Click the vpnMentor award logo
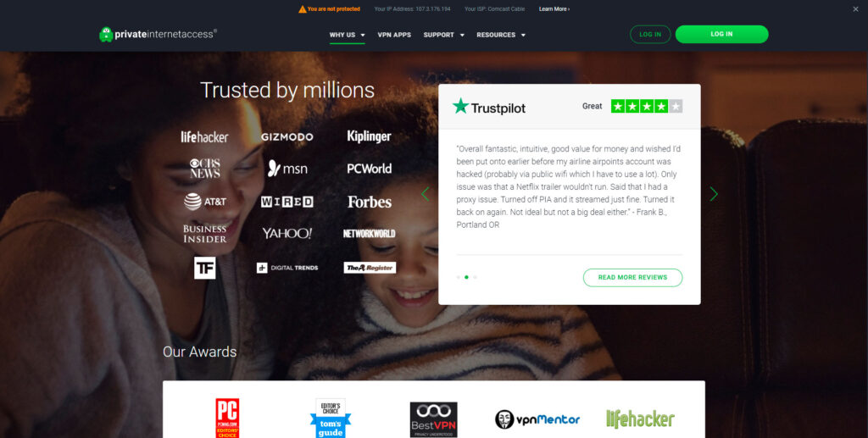 (537, 419)
